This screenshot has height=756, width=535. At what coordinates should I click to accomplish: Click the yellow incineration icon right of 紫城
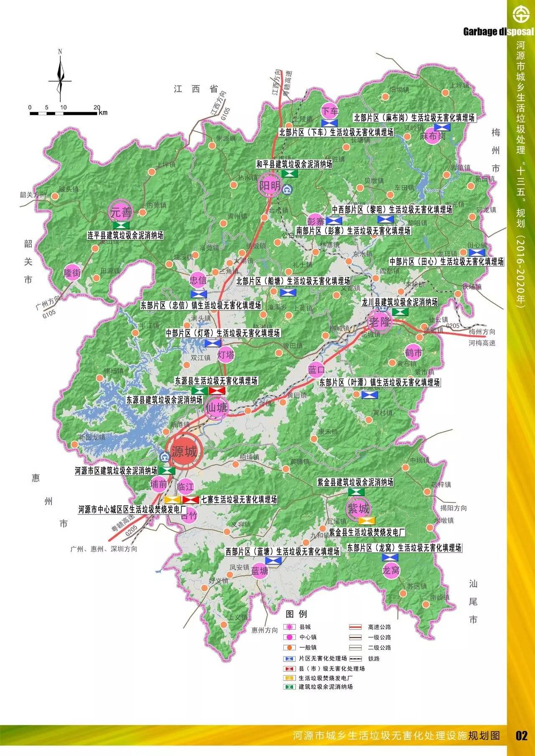367,520
